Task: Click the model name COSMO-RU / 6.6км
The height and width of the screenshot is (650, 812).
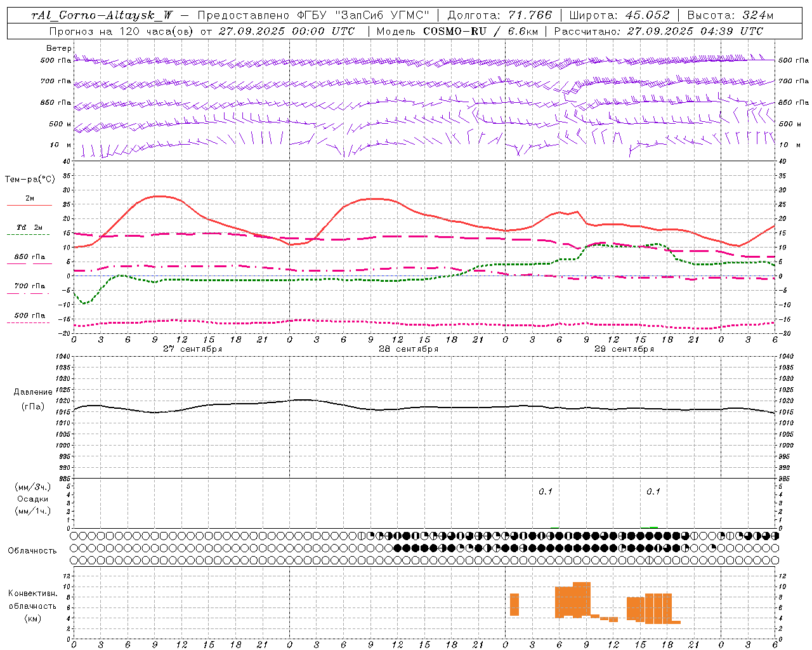Action: [x=481, y=31]
